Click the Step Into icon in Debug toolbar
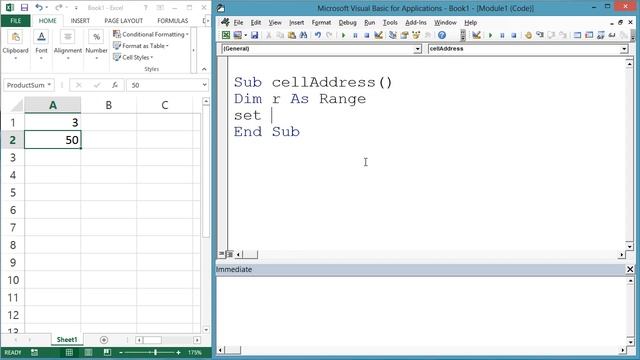 [540, 36]
